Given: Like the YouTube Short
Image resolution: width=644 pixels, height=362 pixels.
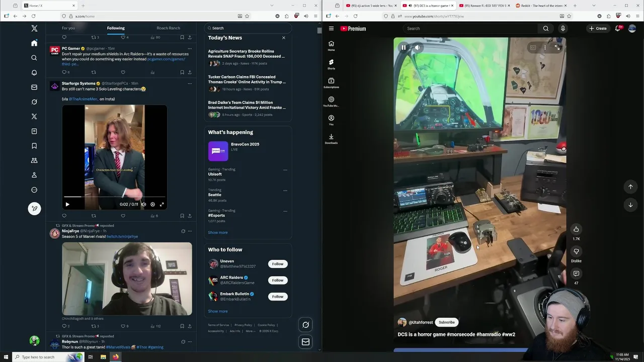Looking at the screenshot, I should (576, 229).
